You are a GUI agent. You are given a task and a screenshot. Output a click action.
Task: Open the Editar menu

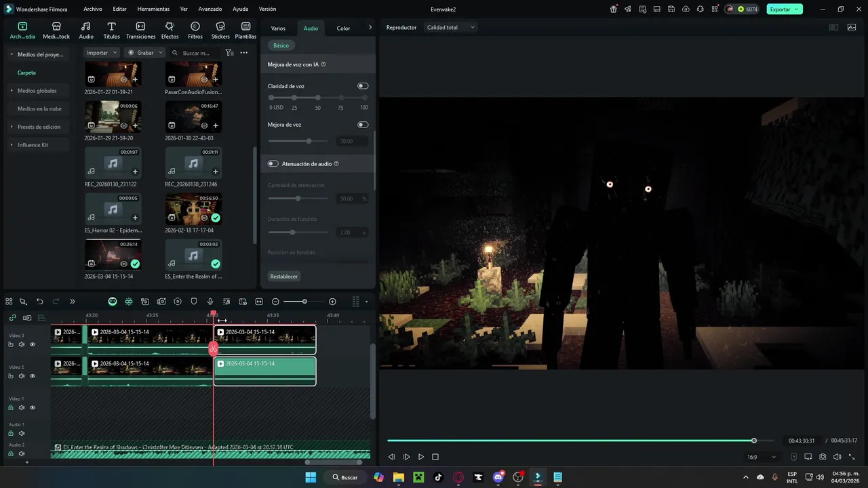[x=120, y=9]
